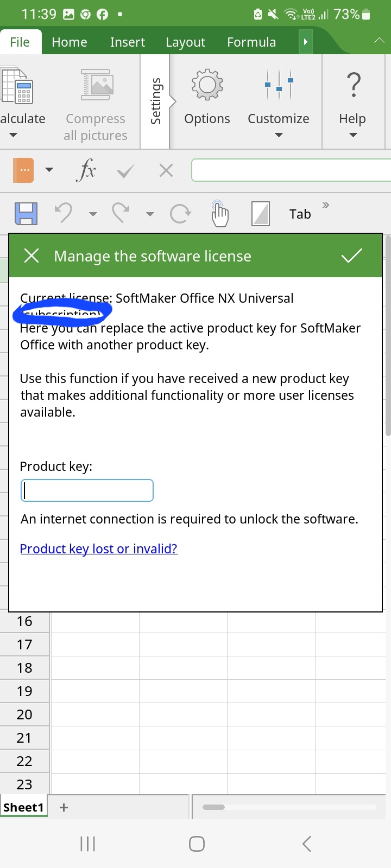Image resolution: width=391 pixels, height=868 pixels.
Task: Open the Formula ribbon tab
Action: (251, 42)
